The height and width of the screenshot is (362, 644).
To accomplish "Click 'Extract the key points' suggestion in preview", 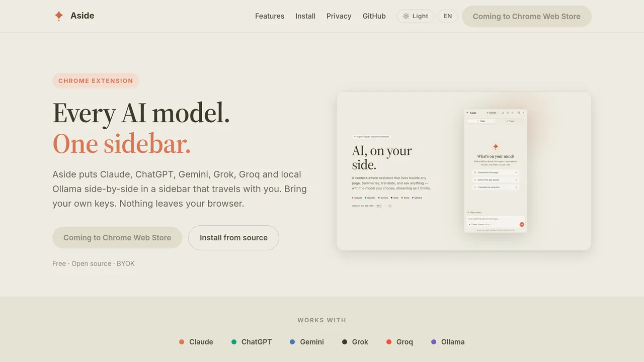I will [x=496, y=179].
